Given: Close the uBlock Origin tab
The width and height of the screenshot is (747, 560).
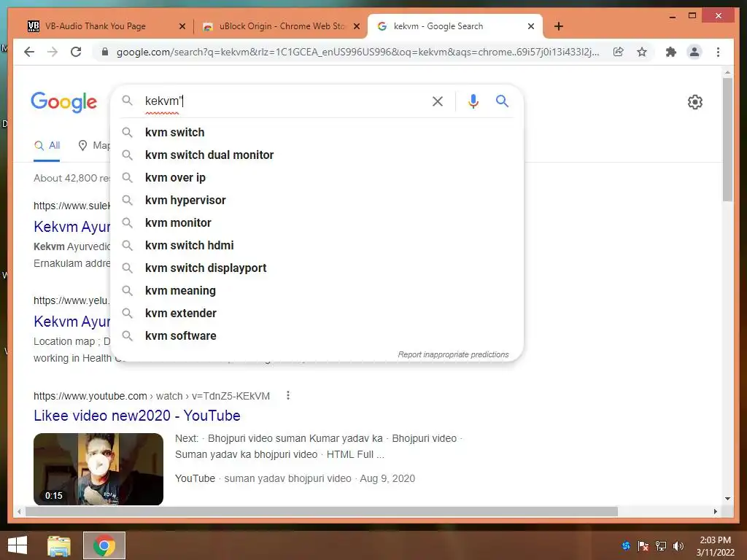Looking at the screenshot, I should pos(356,27).
